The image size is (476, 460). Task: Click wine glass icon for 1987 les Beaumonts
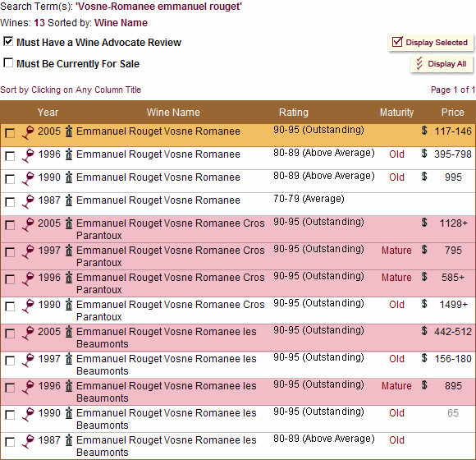28,441
